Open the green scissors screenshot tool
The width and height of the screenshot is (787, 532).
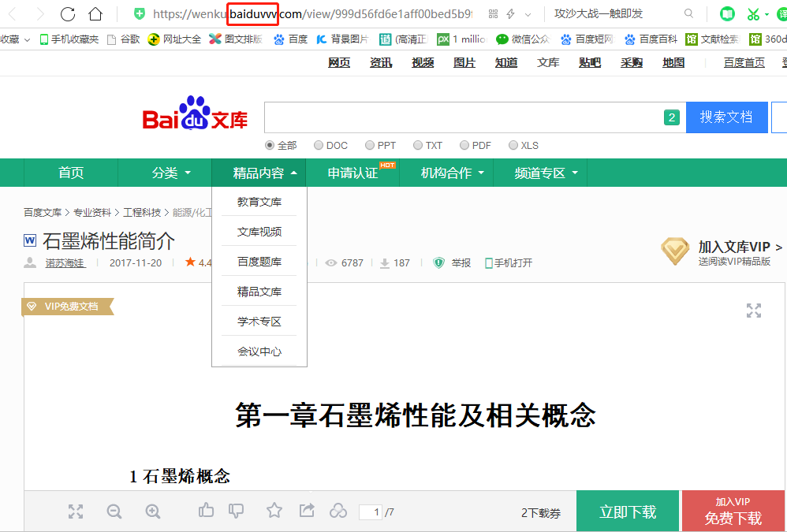[753, 14]
